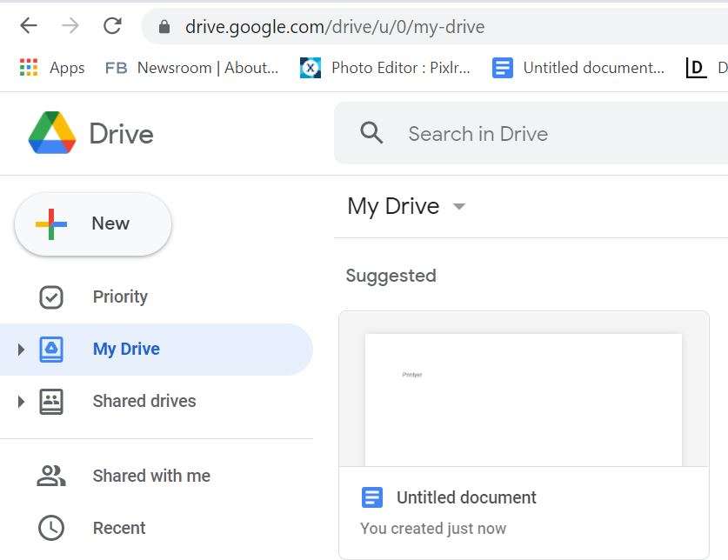Click the Recent clock icon
Viewport: 728px width, 560px height.
[x=51, y=528]
